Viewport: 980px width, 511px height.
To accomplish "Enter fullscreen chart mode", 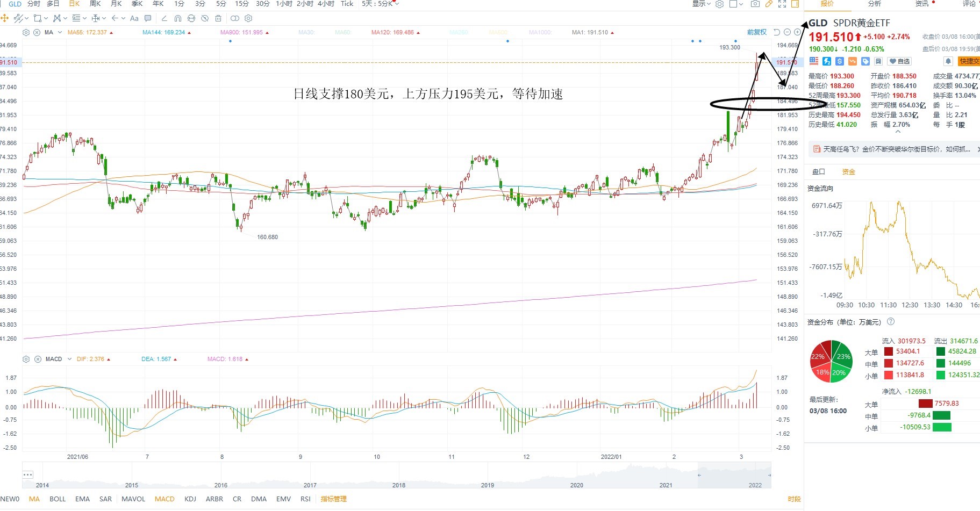I will tap(782, 4).
